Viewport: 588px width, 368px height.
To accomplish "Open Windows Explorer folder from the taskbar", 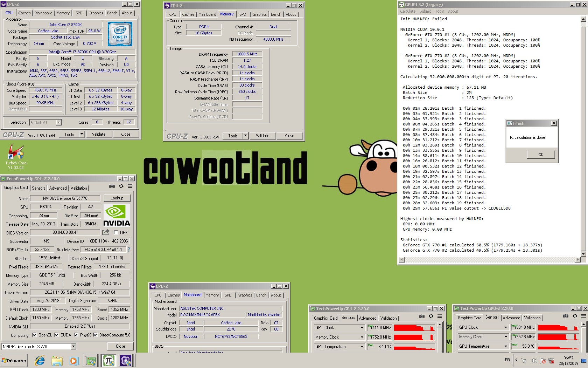I will (57, 361).
